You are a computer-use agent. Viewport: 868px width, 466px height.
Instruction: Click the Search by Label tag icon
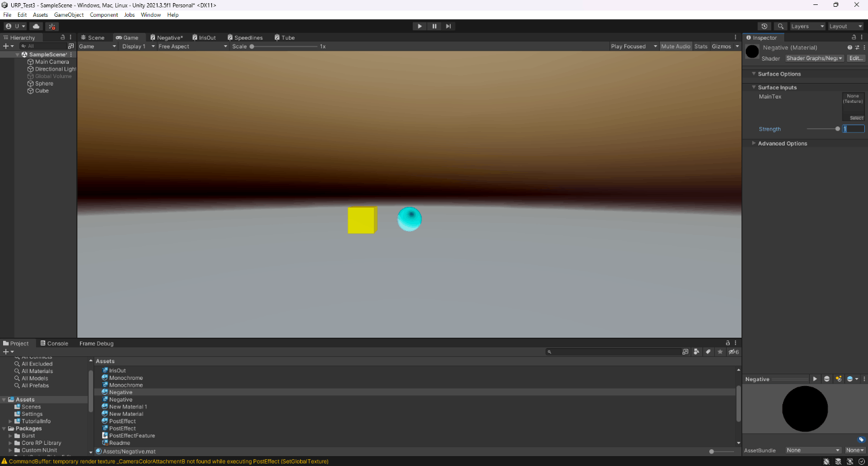coord(708,352)
